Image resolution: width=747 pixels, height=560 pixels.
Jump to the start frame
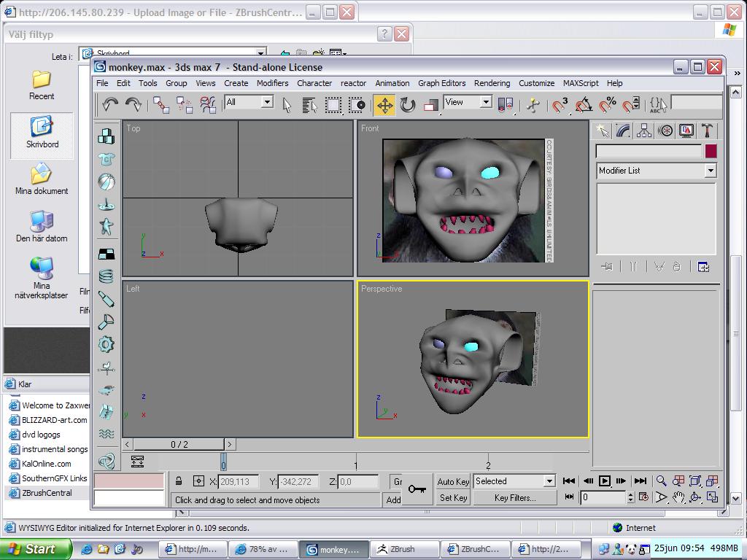pos(569,481)
